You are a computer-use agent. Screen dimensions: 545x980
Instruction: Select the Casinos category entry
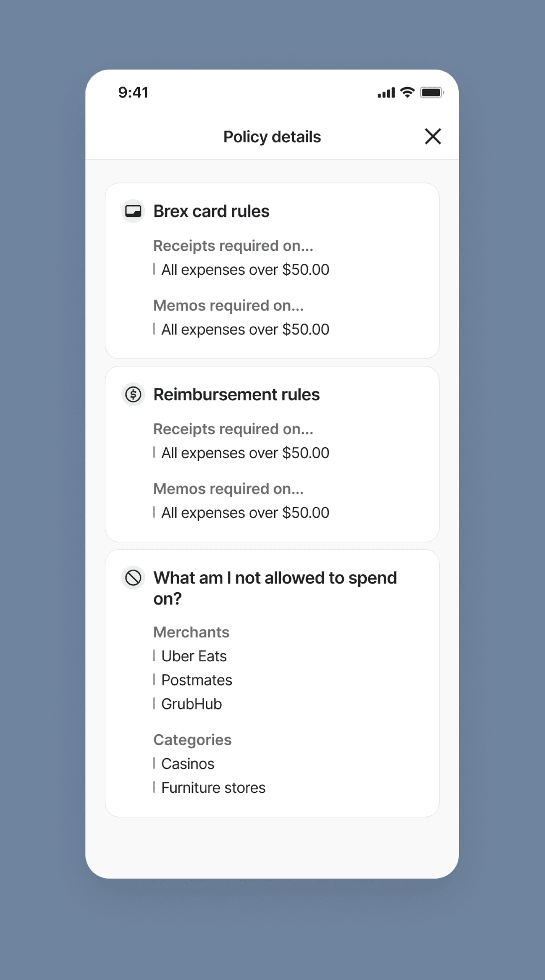[188, 764]
